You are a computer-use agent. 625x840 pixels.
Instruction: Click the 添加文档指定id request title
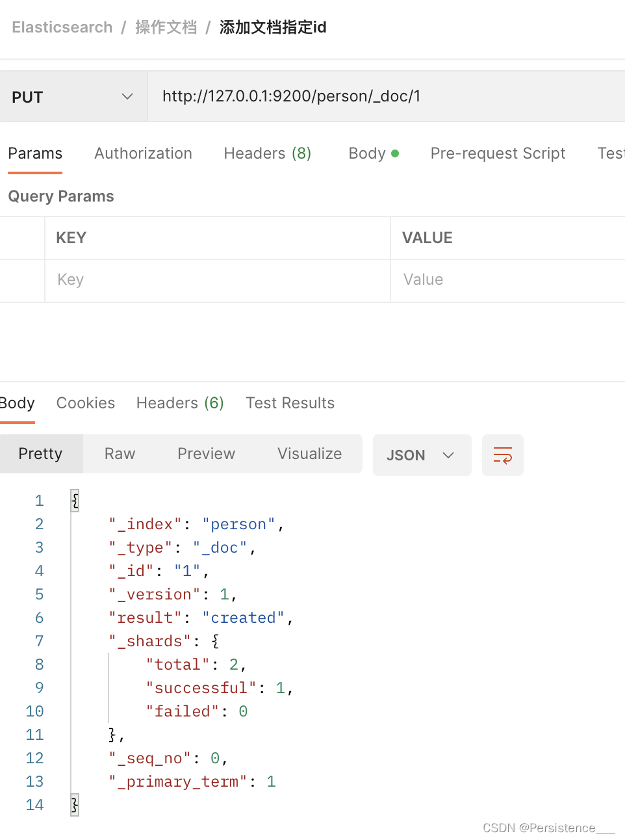(273, 27)
